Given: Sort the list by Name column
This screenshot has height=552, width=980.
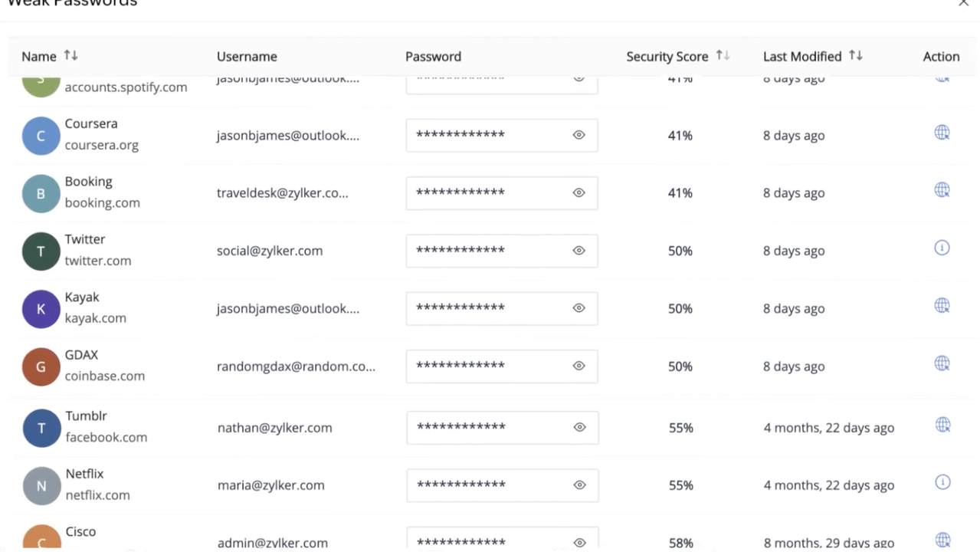Looking at the screenshot, I should tap(70, 56).
